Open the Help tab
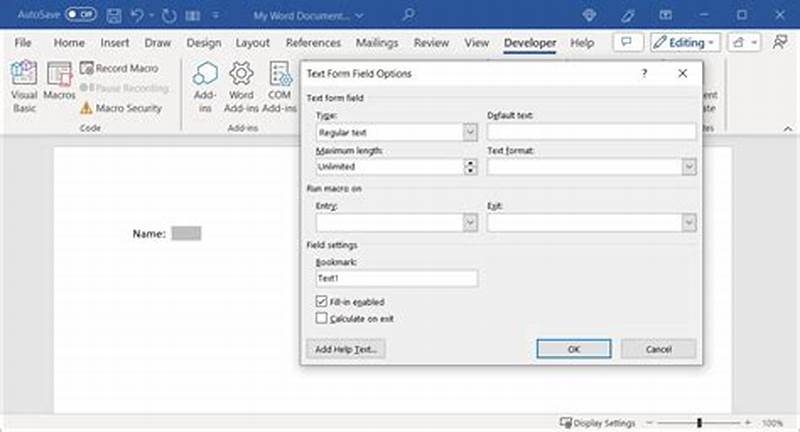The height and width of the screenshot is (432, 800). 582,43
